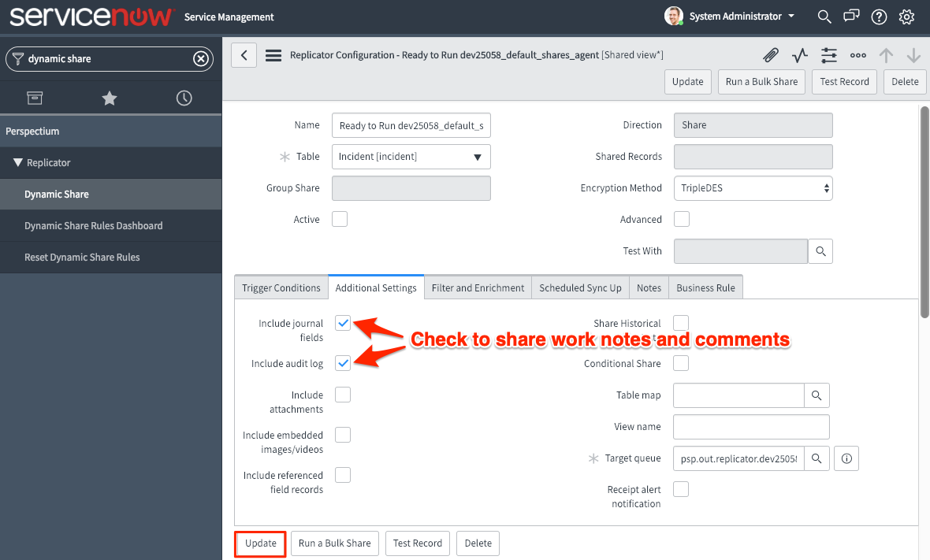
Task: Open Dynamic Share Rules Dashboard
Action: coord(111,226)
